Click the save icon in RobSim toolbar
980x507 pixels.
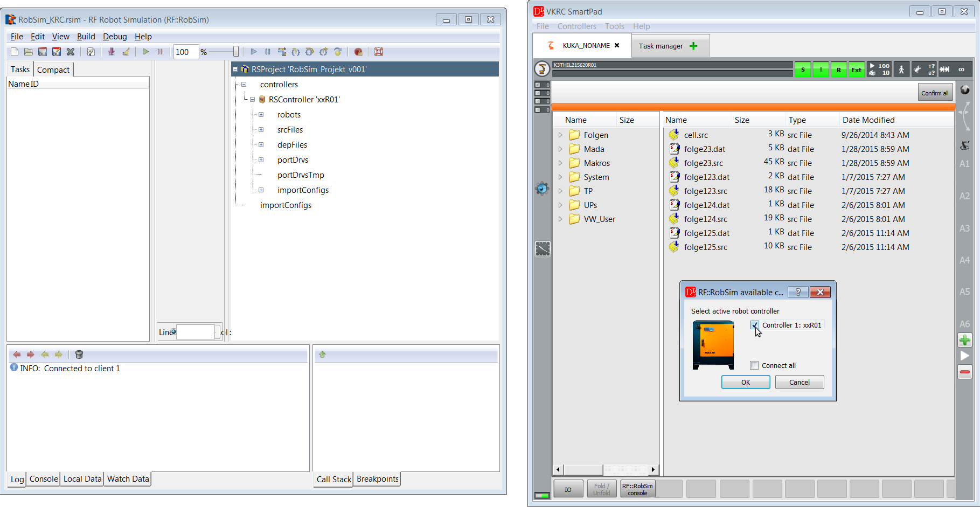point(43,52)
